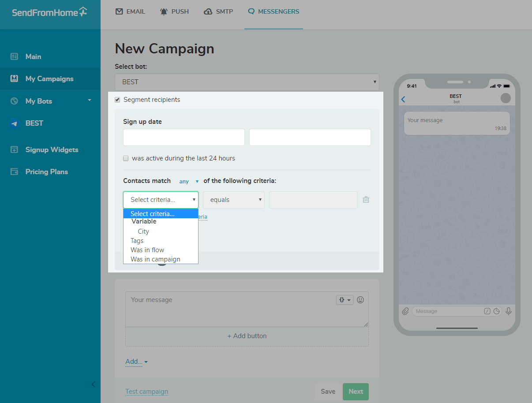Choose City from the criteria list
The image size is (532, 403).
(143, 231)
